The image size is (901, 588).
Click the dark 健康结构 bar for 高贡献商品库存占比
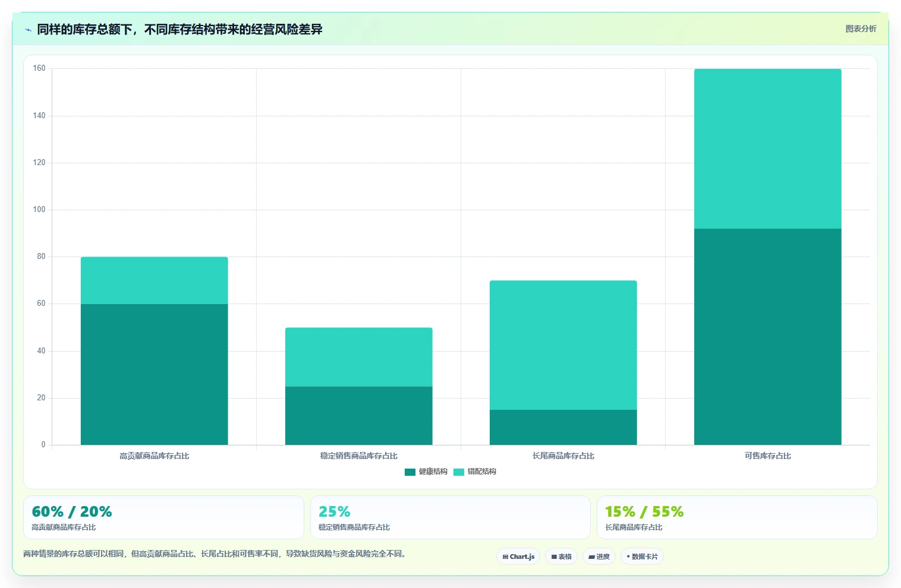[155, 374]
